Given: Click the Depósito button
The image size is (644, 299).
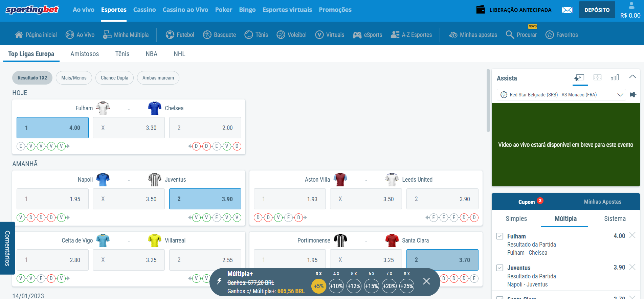Looking at the screenshot, I should 597,10.
